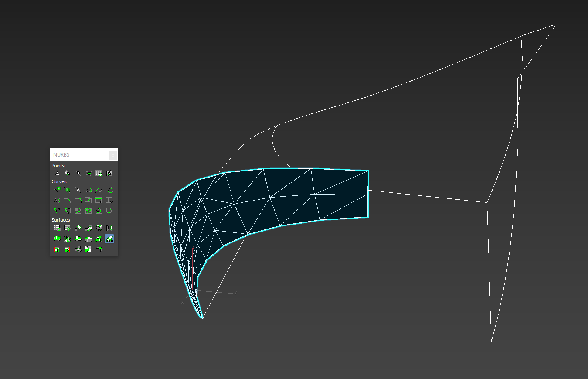Select the Create Blend Curve tool
This screenshot has width=588, height=379.
click(99, 189)
